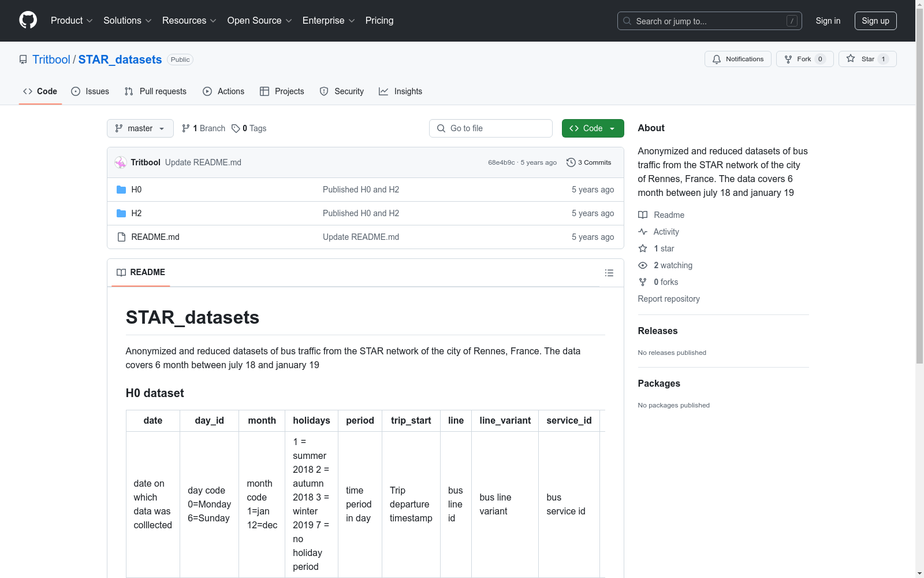This screenshot has width=924, height=578.
Task: Switch to the Issues tab
Action: pos(90,91)
